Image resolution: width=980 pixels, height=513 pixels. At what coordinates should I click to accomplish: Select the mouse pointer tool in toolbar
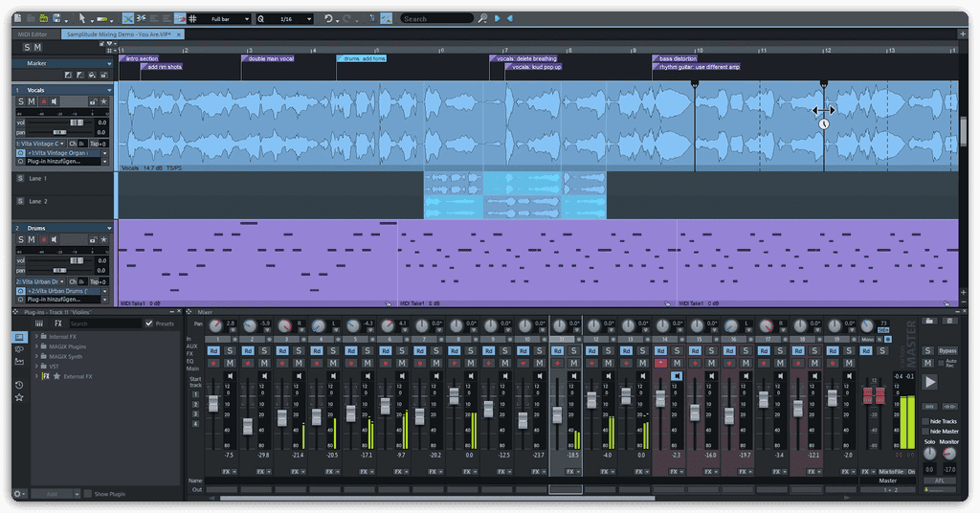point(82,19)
